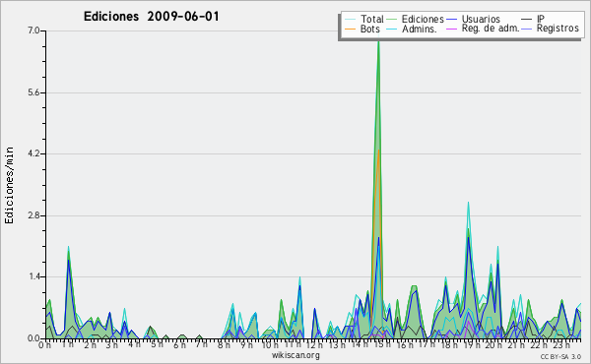The height and width of the screenshot is (364, 591).
Task: Click the y-axis value 0.0
Action: coord(33,338)
